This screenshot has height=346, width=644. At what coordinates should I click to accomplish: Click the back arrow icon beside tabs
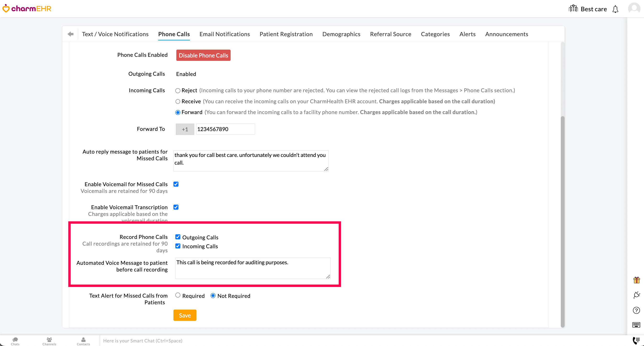click(71, 34)
